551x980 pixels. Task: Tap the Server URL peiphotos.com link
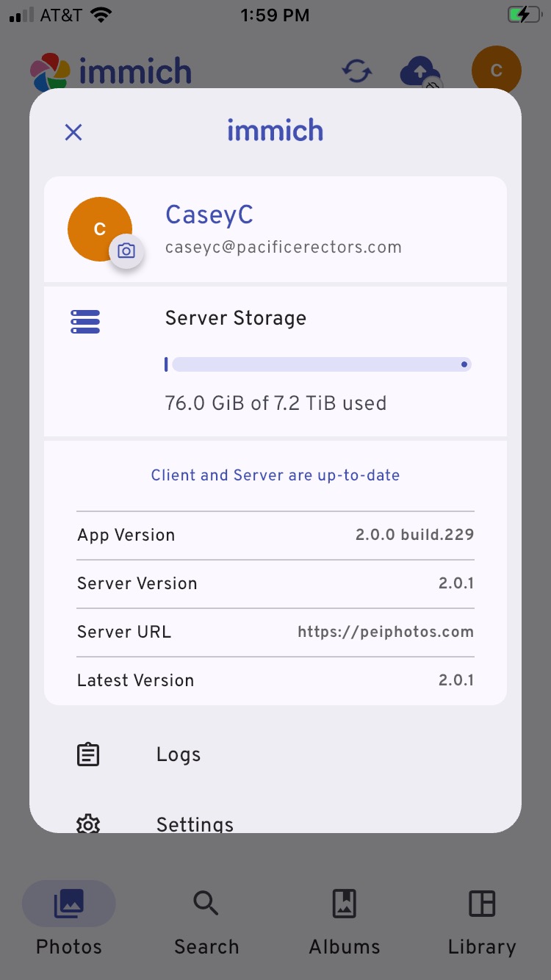385,632
